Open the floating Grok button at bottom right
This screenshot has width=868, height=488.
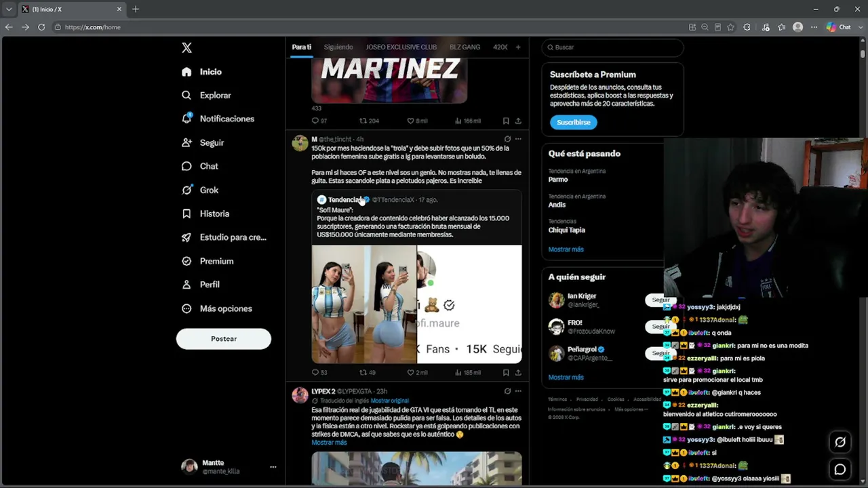840,442
